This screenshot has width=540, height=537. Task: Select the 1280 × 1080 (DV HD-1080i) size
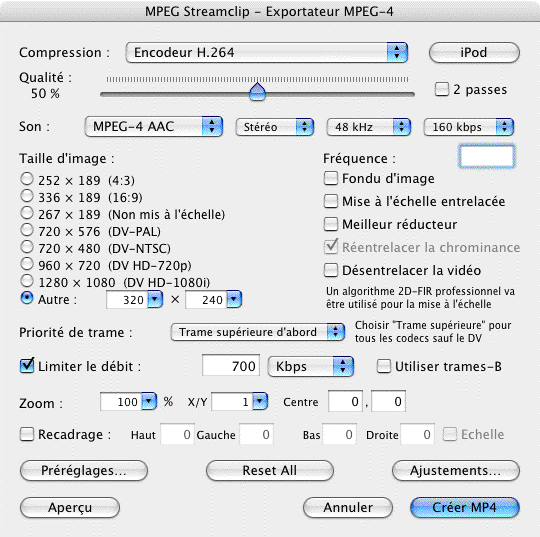pos(27,281)
